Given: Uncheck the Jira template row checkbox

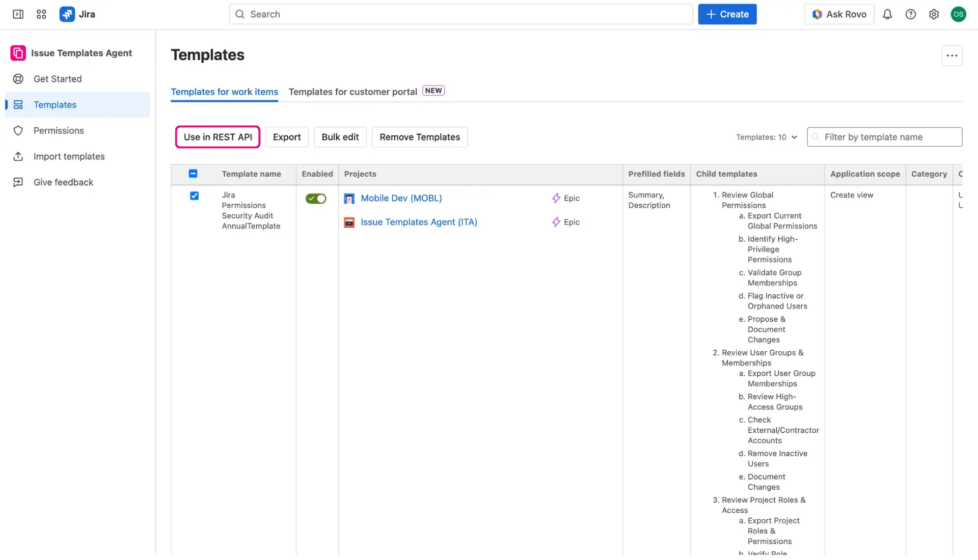Looking at the screenshot, I should (x=194, y=195).
